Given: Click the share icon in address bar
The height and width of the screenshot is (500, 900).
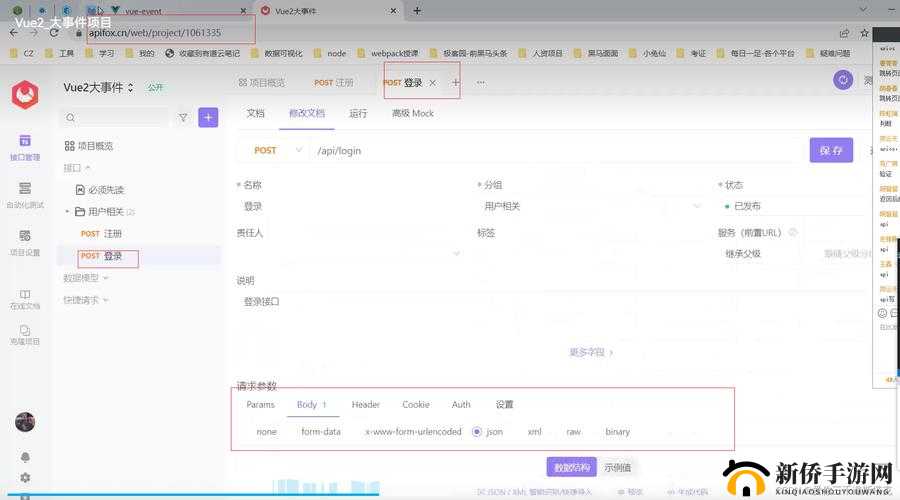Looking at the screenshot, I should pos(844,33).
